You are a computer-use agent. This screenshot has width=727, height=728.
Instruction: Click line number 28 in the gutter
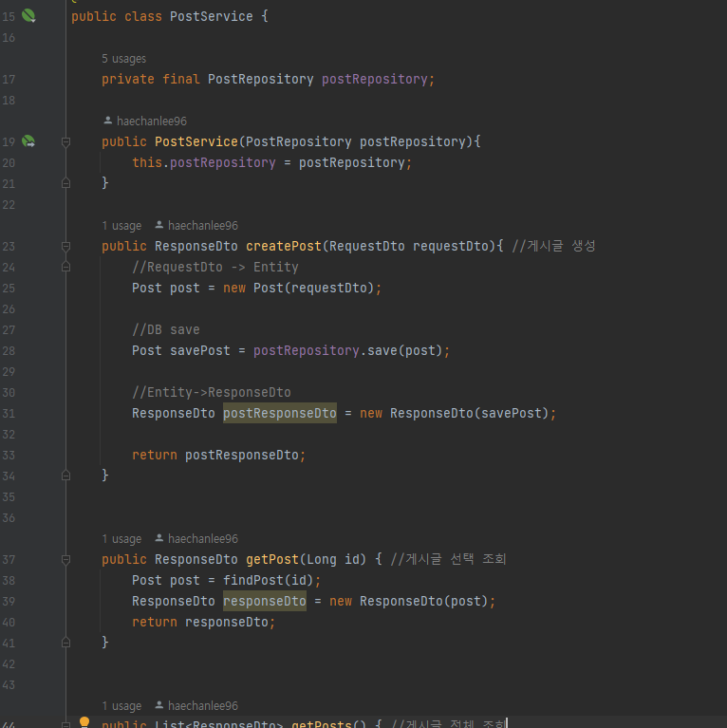pyautogui.click(x=9, y=351)
